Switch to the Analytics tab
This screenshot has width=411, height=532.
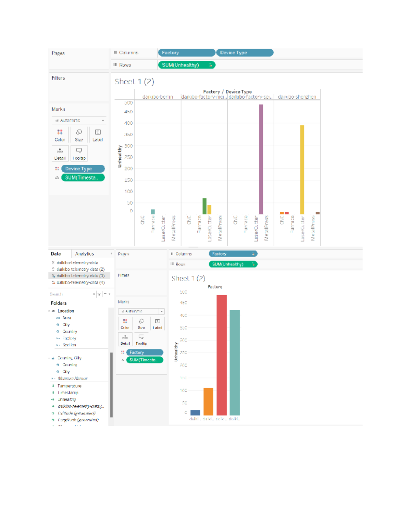[x=85, y=254]
